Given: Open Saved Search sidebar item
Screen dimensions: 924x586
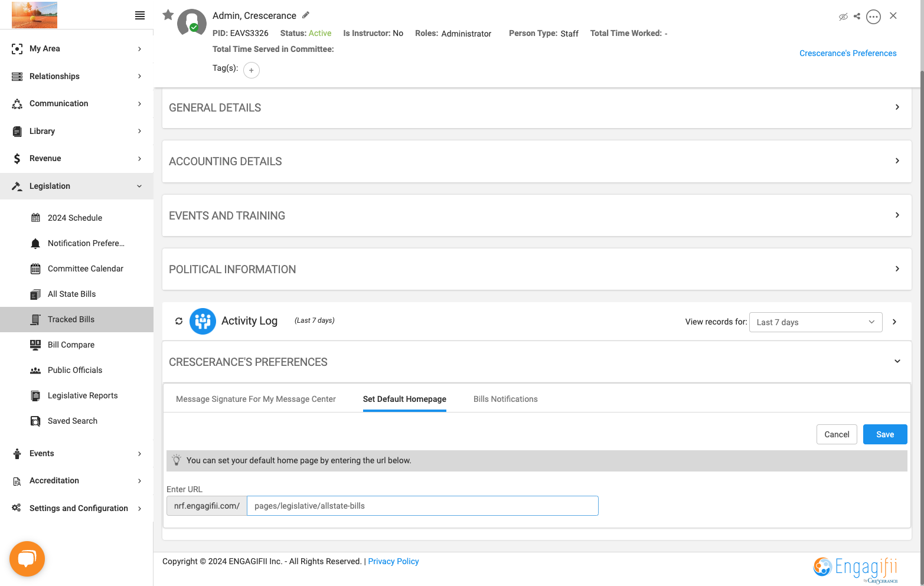Looking at the screenshot, I should point(77,421).
